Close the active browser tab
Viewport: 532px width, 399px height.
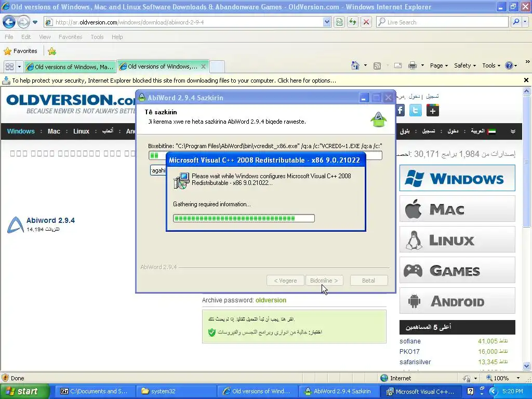203,66
